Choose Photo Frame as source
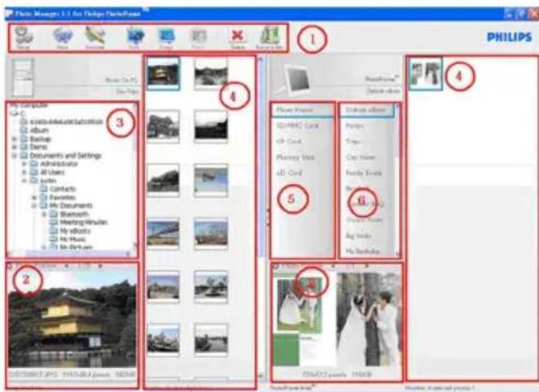 [x=303, y=110]
